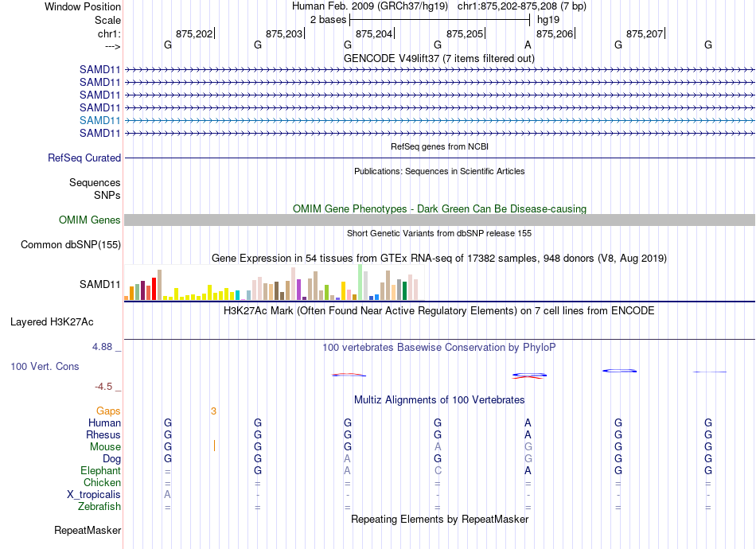Click the Mouse row's faded A base
The image size is (756, 549).
(438, 447)
